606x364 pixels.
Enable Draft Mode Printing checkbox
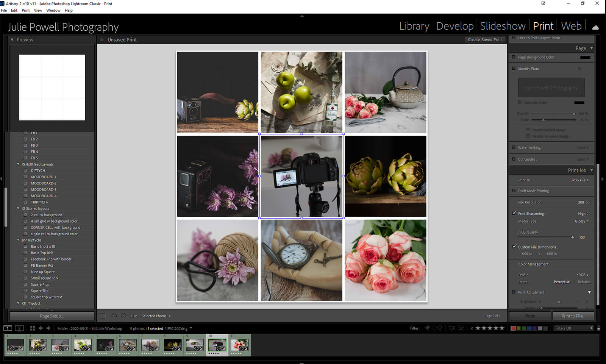point(514,191)
